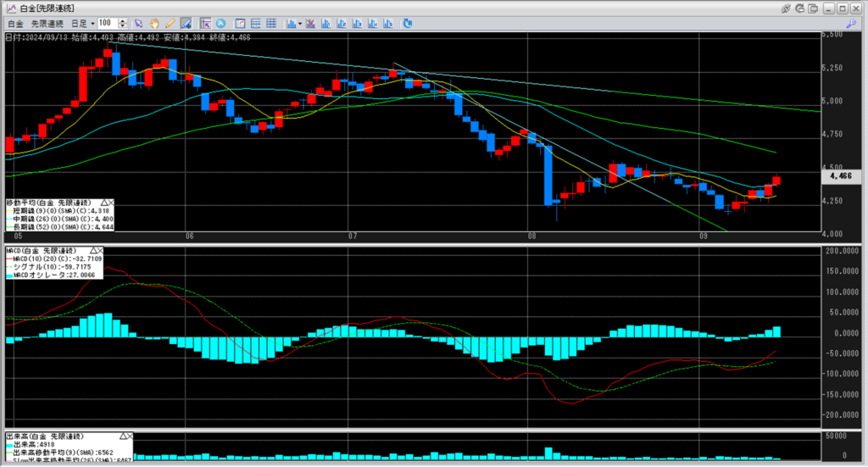Load chart template 4 icon
868x467 pixels.
coord(373,23)
